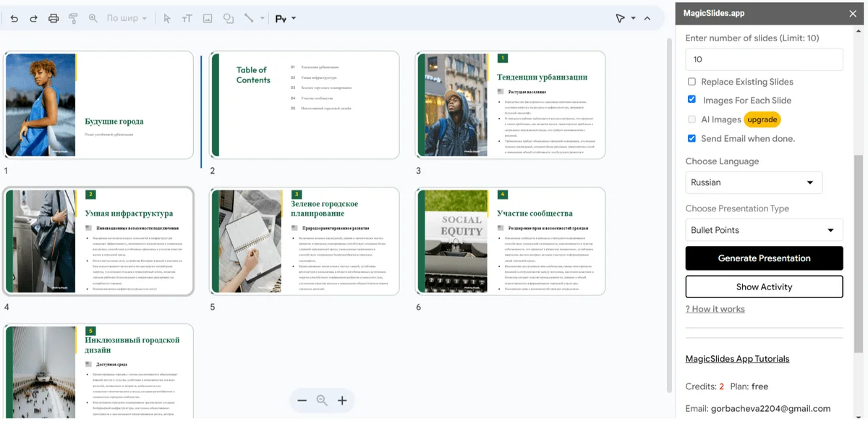Open the zoom level dropdown in the toolbar
This screenshot has width=868, height=427.
point(127,18)
